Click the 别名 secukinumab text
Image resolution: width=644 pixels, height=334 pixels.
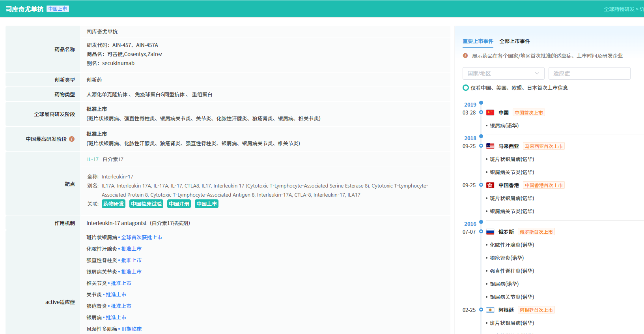pyautogui.click(x=110, y=63)
